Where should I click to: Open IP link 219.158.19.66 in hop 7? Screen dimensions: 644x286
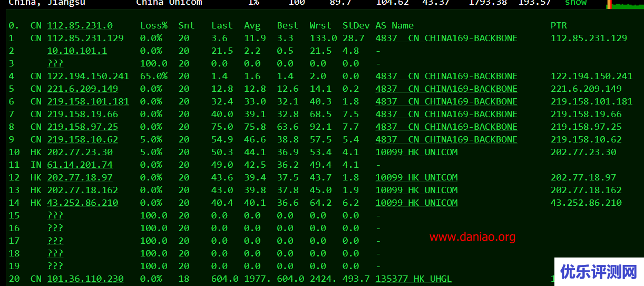coord(83,114)
